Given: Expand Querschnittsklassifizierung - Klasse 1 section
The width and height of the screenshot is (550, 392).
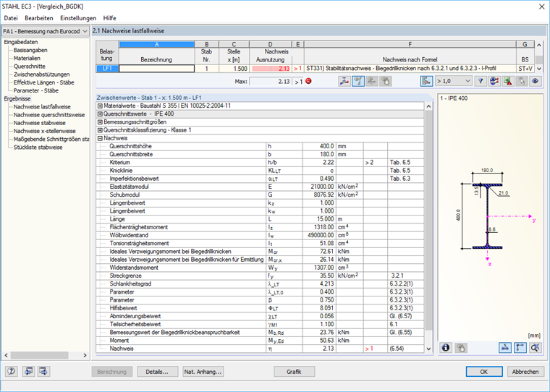Looking at the screenshot, I should (100, 130).
